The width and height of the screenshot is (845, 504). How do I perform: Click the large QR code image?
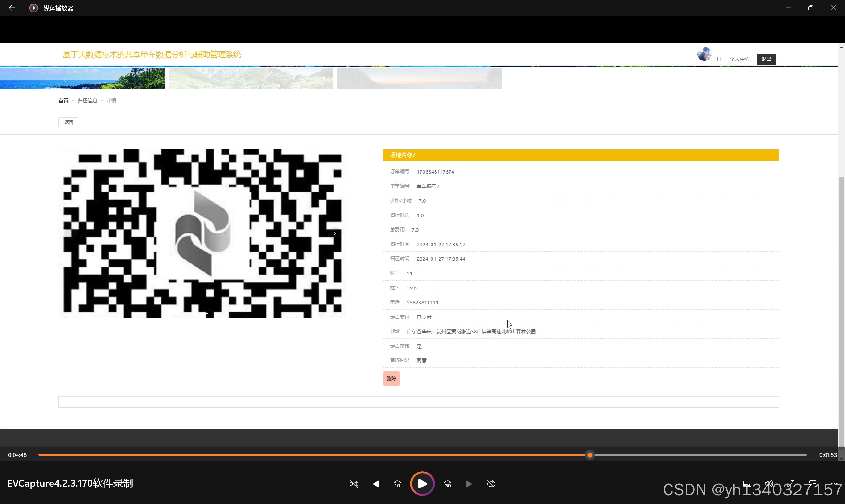tap(202, 233)
